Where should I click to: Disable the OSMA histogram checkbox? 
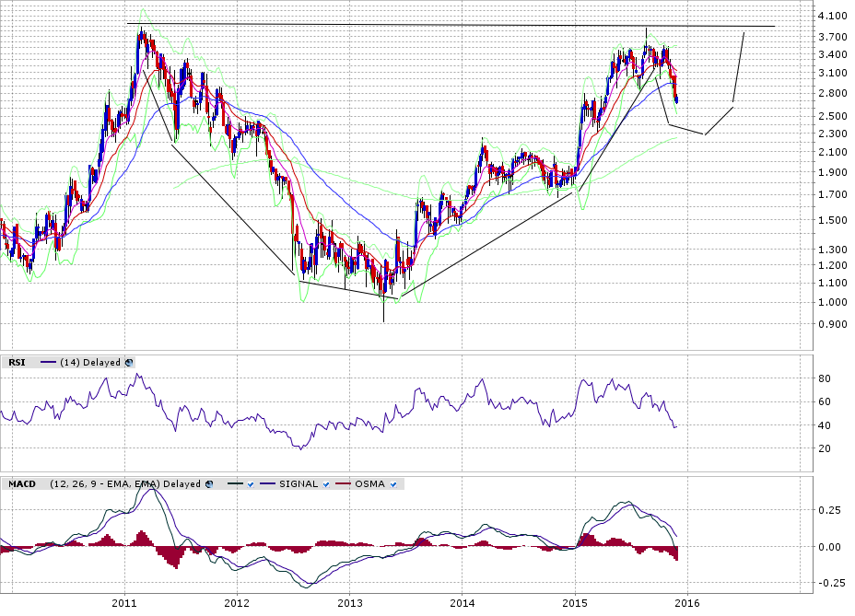(393, 483)
